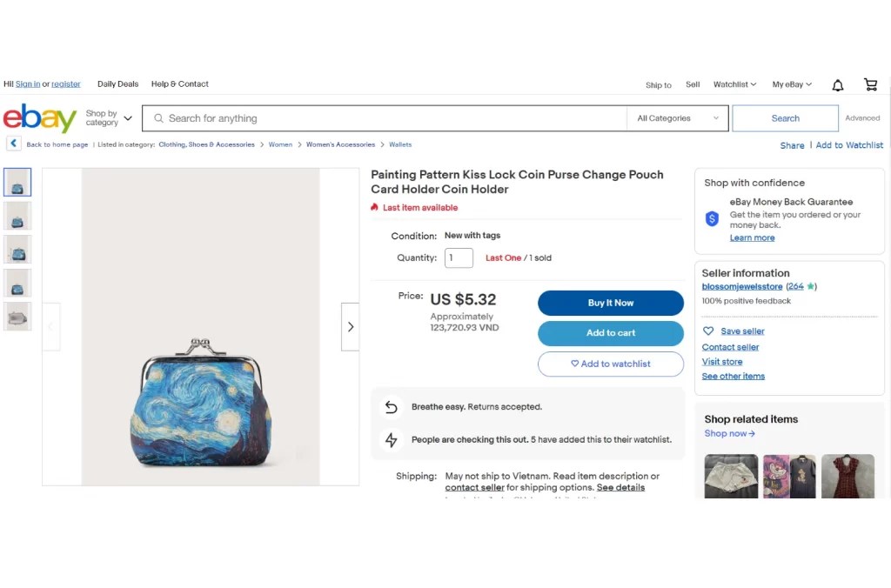Viewport: 891px width, 588px height.
Task: Open the notifications bell icon
Action: click(x=836, y=84)
